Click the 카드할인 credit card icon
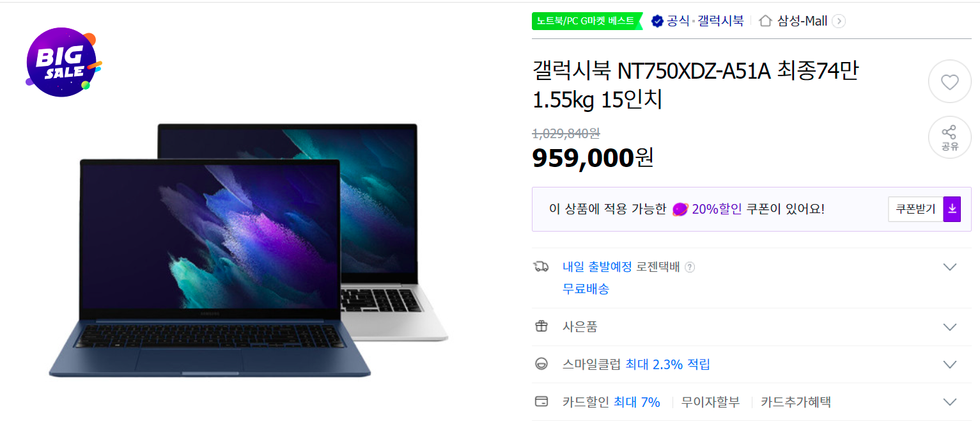980x421 pixels. (541, 402)
